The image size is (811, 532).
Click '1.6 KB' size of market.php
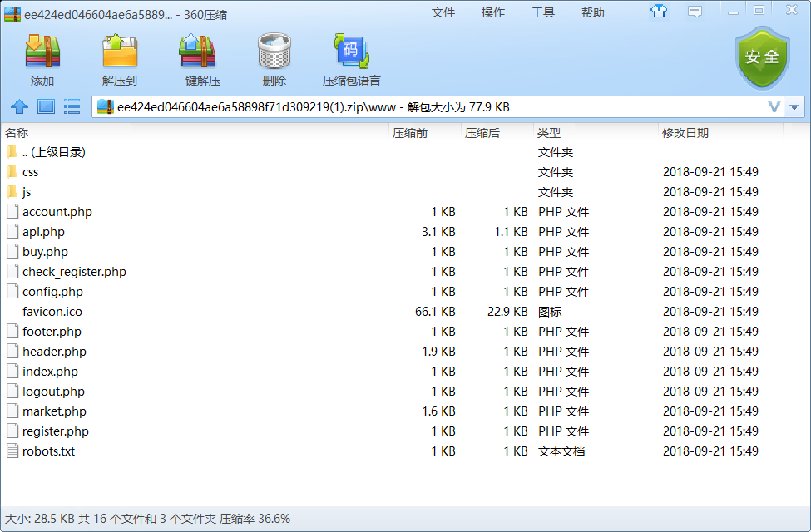click(x=438, y=411)
